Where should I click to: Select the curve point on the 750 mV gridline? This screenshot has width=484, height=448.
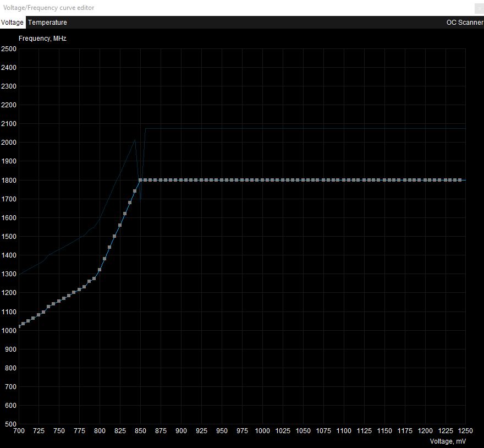tap(59, 301)
